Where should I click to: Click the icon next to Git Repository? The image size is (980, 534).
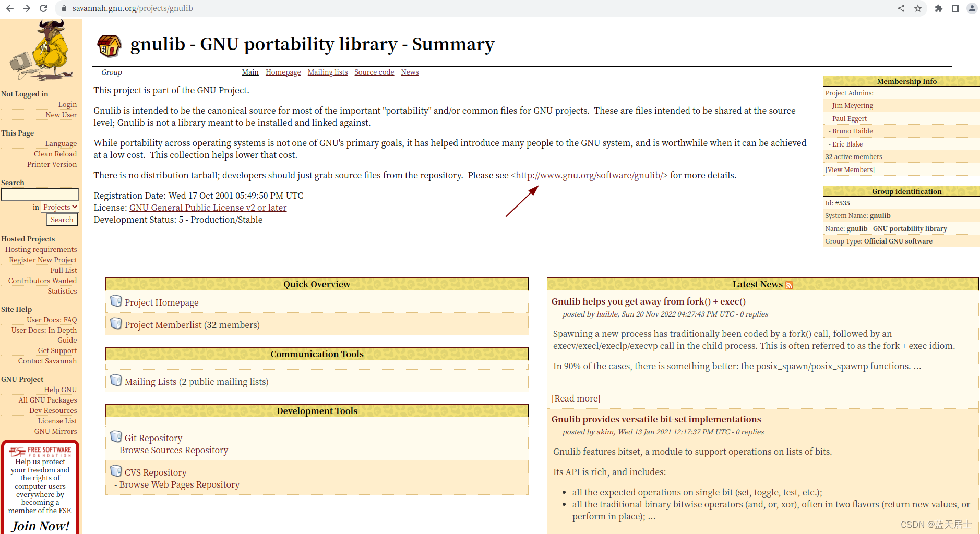point(116,436)
